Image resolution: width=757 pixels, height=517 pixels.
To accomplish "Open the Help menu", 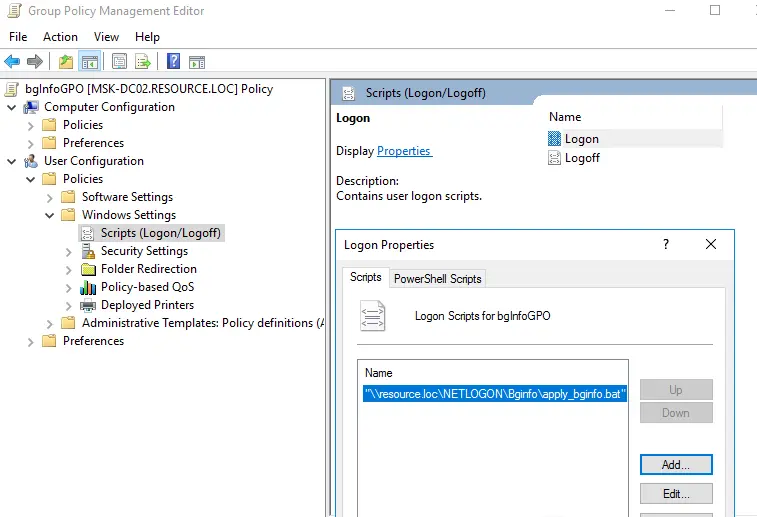I will pos(147,37).
